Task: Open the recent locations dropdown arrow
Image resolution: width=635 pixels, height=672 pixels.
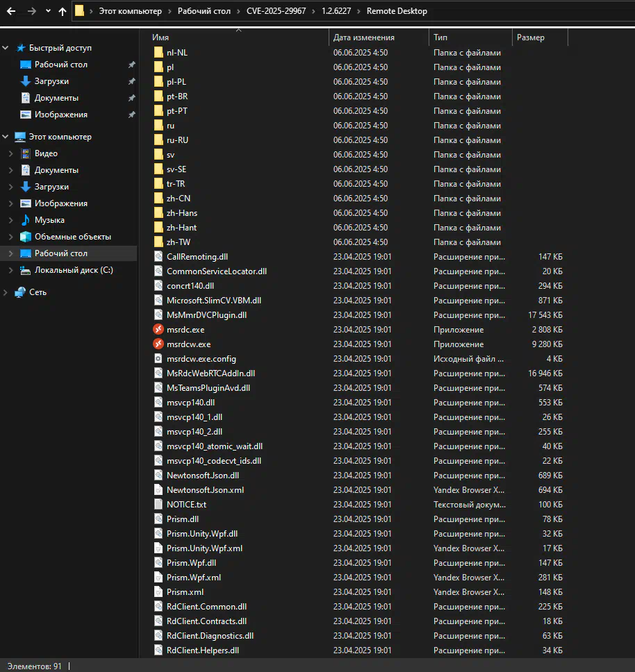Action: pyautogui.click(x=48, y=11)
